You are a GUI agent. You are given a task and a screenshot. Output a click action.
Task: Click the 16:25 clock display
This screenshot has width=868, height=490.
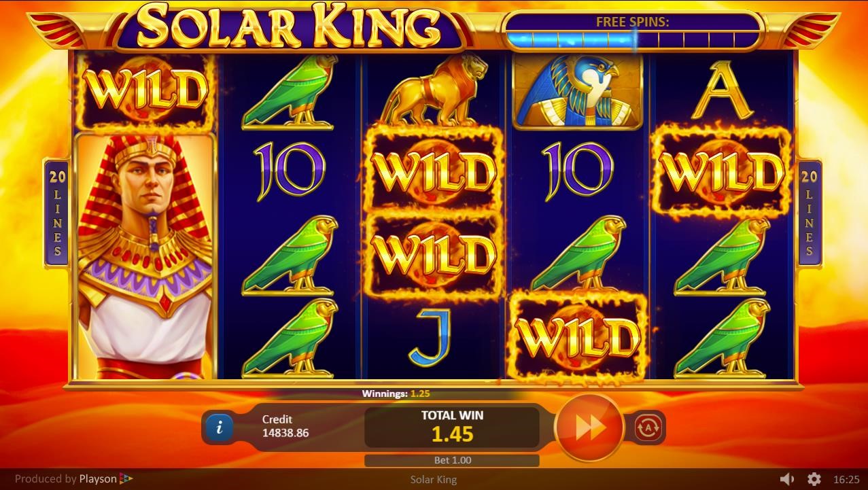[846, 479]
